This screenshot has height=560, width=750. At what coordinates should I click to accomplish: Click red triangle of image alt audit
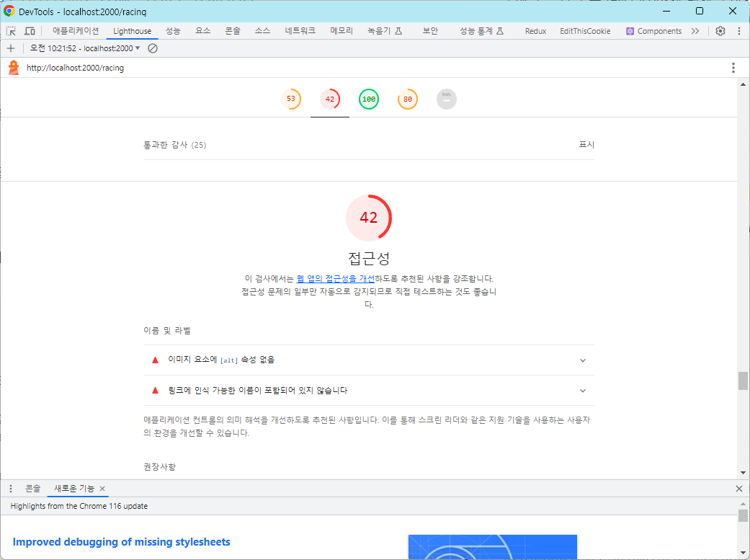[x=155, y=360]
